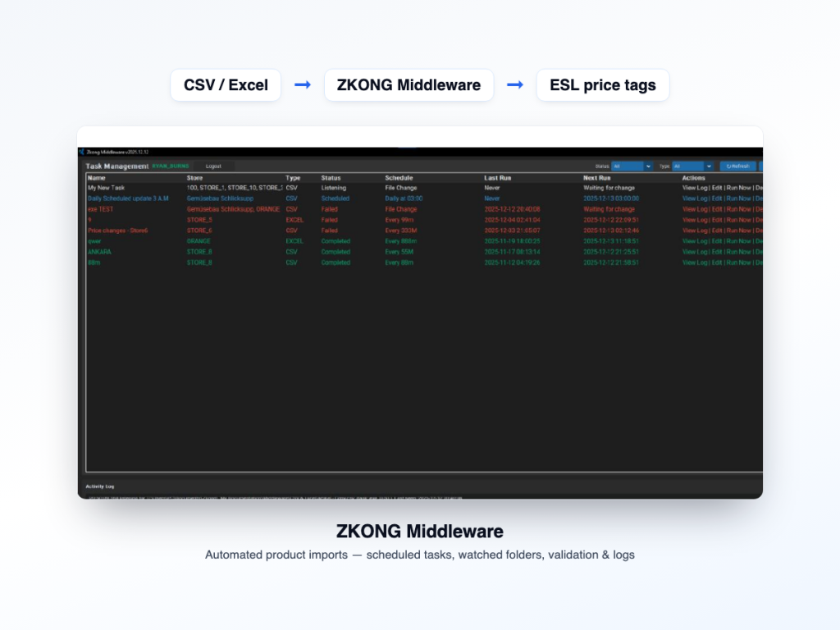This screenshot has width=840, height=630.
Task: Click the 'Every 55M' schedule cell
Action: pos(399,252)
